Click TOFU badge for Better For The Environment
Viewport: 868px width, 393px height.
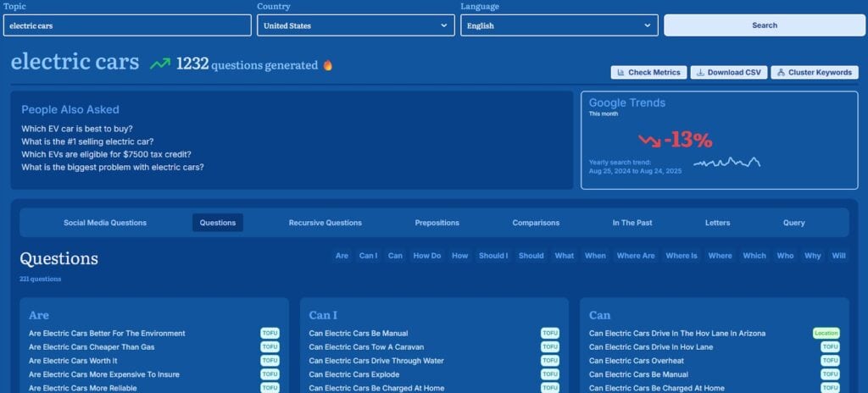[270, 333]
